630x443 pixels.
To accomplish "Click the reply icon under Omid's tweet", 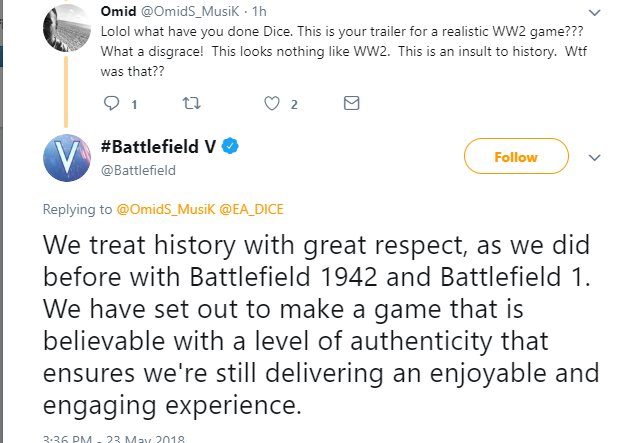I will [x=111, y=103].
